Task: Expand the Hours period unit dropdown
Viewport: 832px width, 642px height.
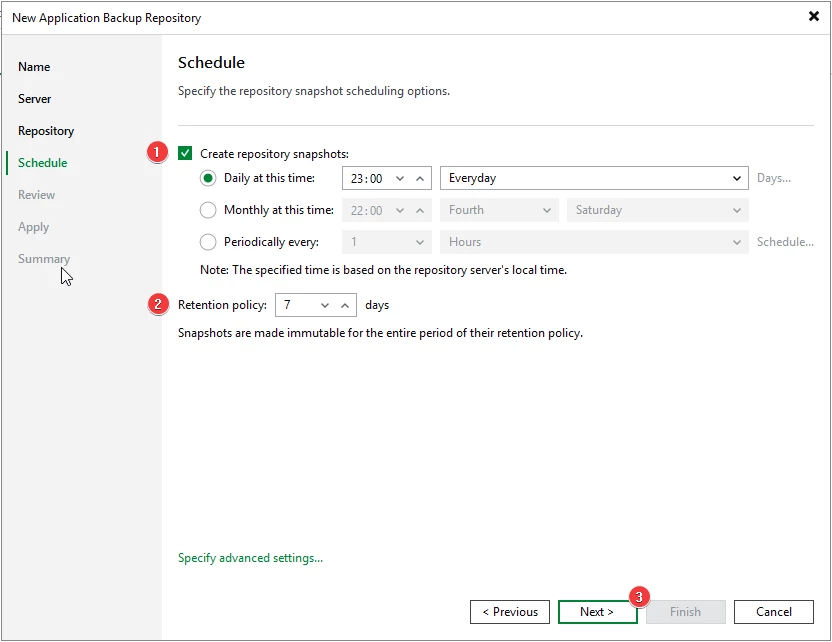Action: tap(594, 242)
